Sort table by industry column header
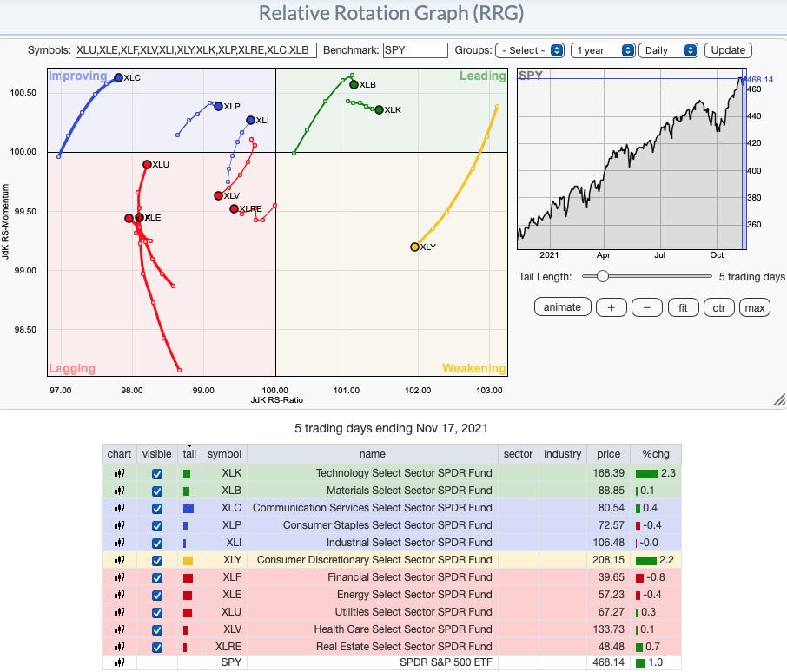This screenshot has height=672, width=787. click(562, 454)
